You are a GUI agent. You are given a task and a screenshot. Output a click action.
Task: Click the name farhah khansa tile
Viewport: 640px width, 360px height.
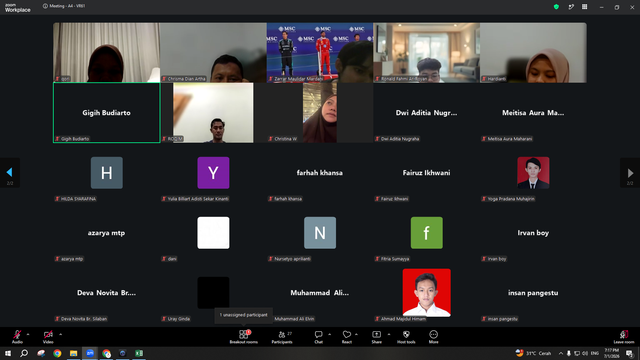tap(320, 173)
